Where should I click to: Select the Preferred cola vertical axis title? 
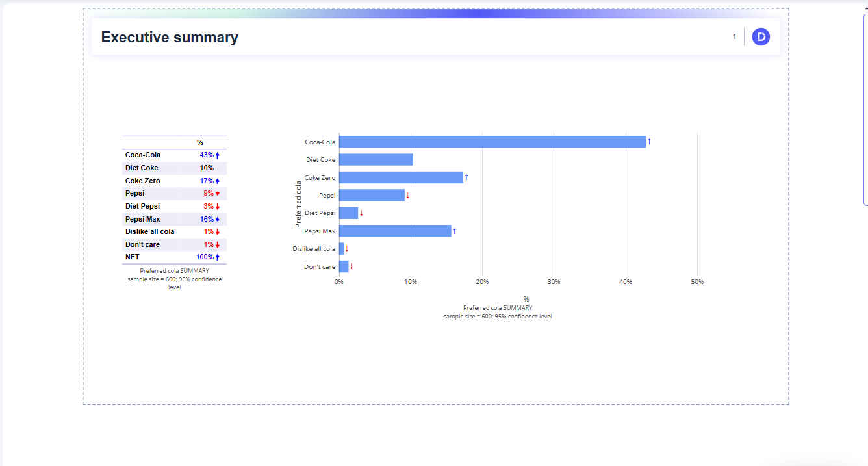299,204
